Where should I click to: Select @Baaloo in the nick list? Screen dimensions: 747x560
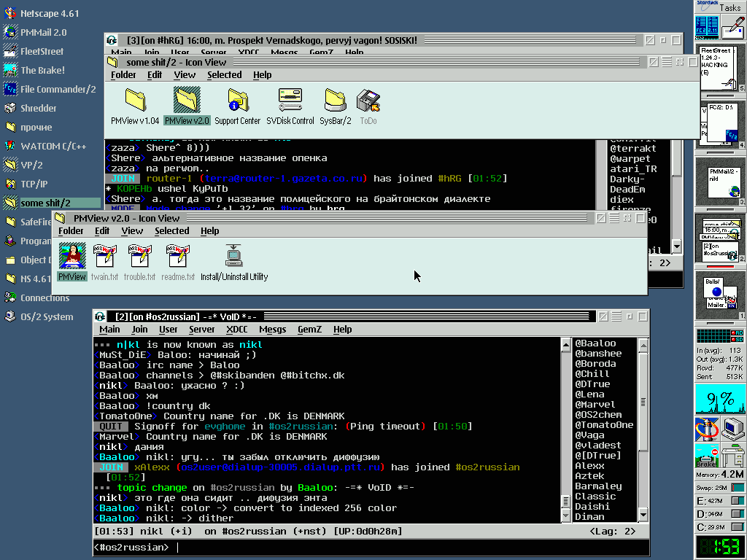point(595,343)
